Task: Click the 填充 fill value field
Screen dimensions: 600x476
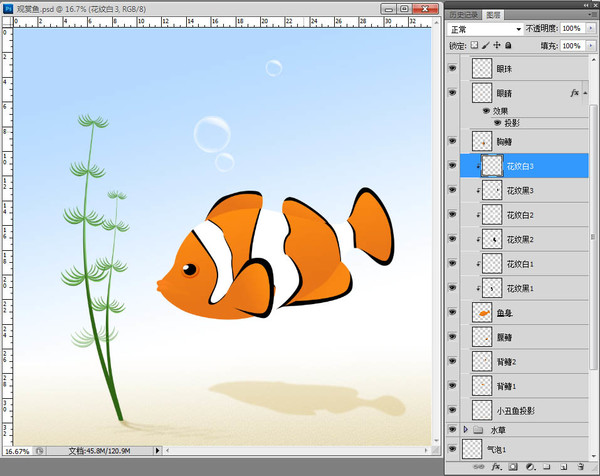Action: [x=572, y=46]
